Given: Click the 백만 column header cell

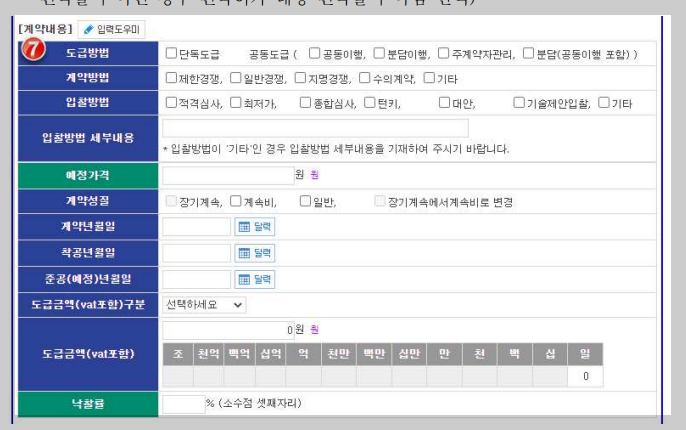Looking at the screenshot, I should (x=374, y=354).
